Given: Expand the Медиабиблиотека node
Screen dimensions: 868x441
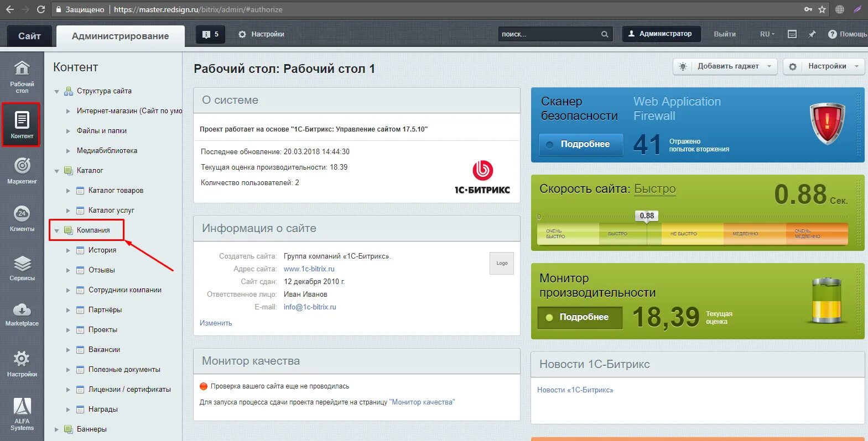Looking at the screenshot, I should [x=68, y=151].
